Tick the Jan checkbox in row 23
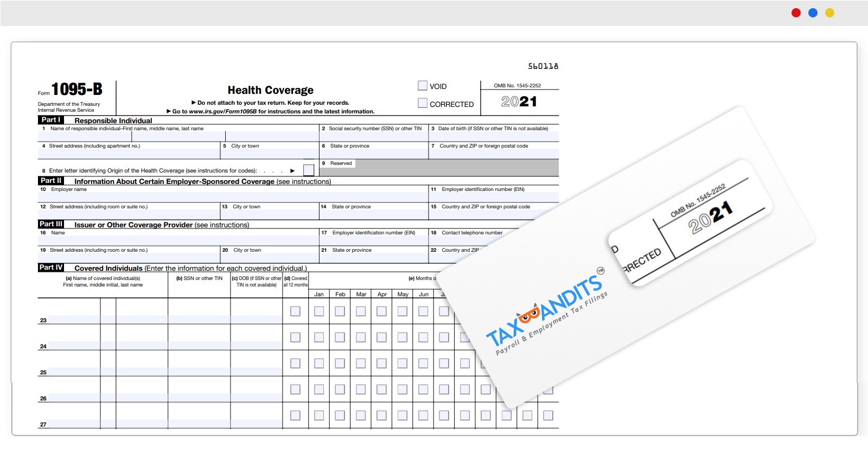 (x=319, y=311)
